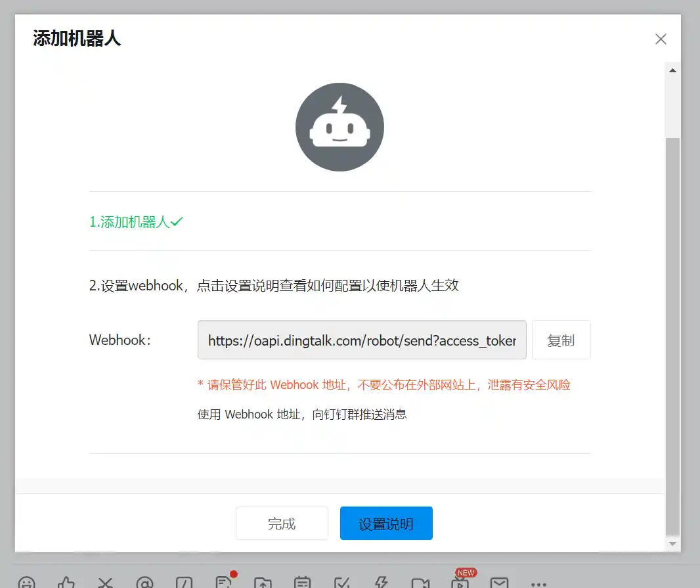Click the scrollbar down arrow

(672, 544)
